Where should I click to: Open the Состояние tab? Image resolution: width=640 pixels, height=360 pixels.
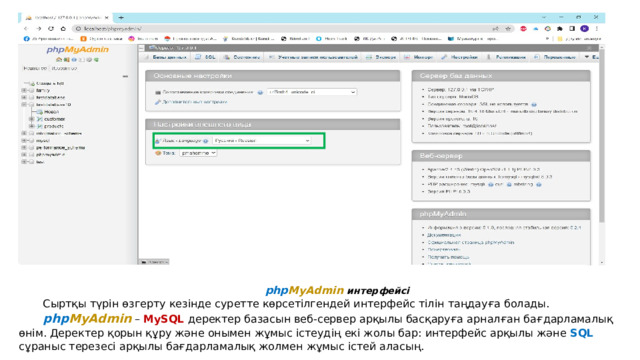point(242,57)
